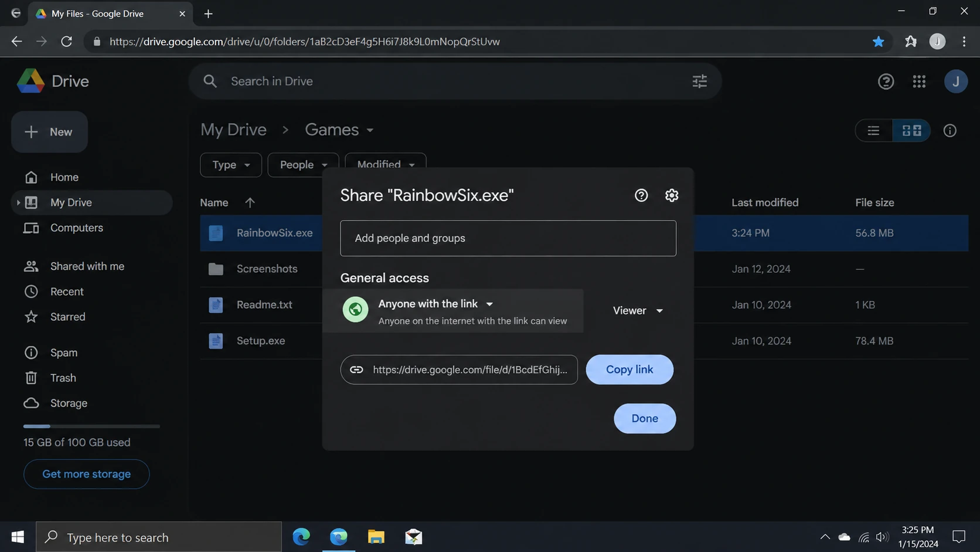The image size is (980, 552).
Task: Open the search options filter icon
Action: 699,81
